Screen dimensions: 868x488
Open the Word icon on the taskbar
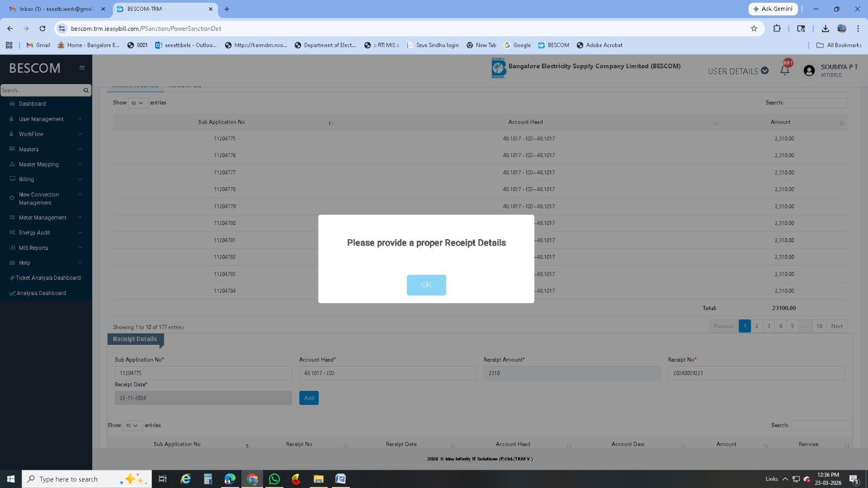(x=340, y=479)
